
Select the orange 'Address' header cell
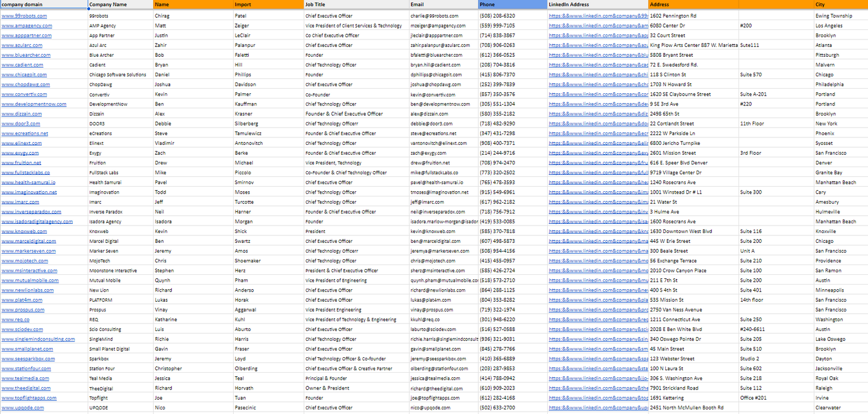(694, 5)
